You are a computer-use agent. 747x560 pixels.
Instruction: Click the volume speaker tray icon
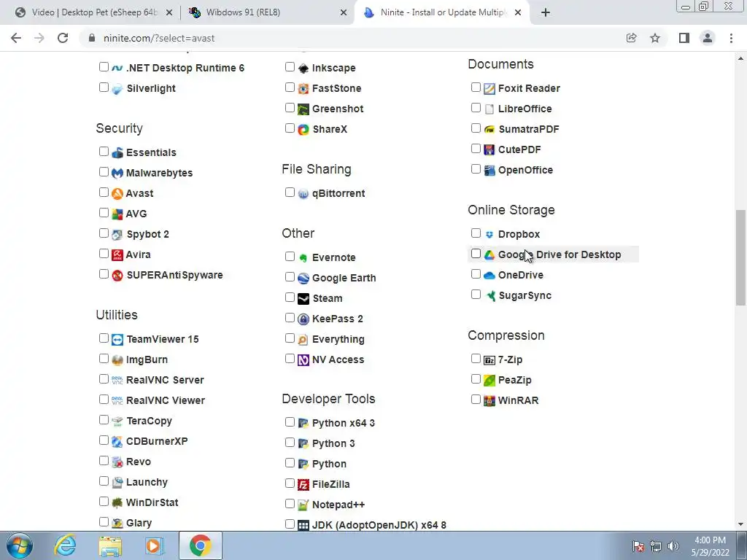click(673, 546)
